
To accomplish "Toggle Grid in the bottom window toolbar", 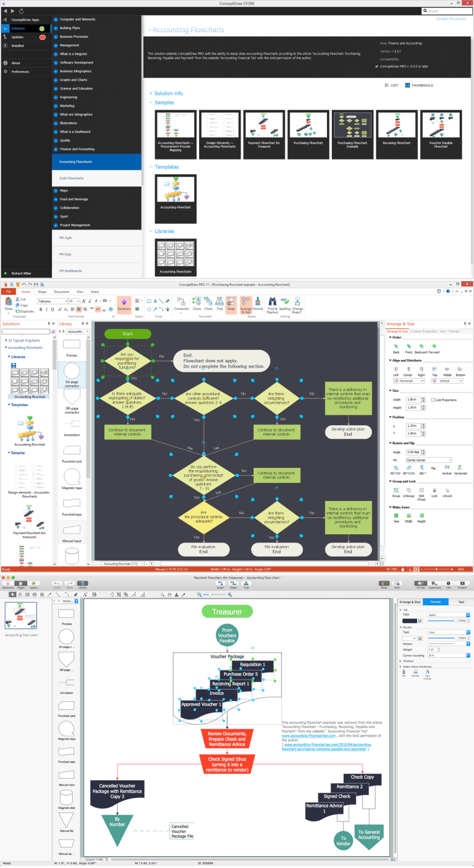I will [x=397, y=584].
